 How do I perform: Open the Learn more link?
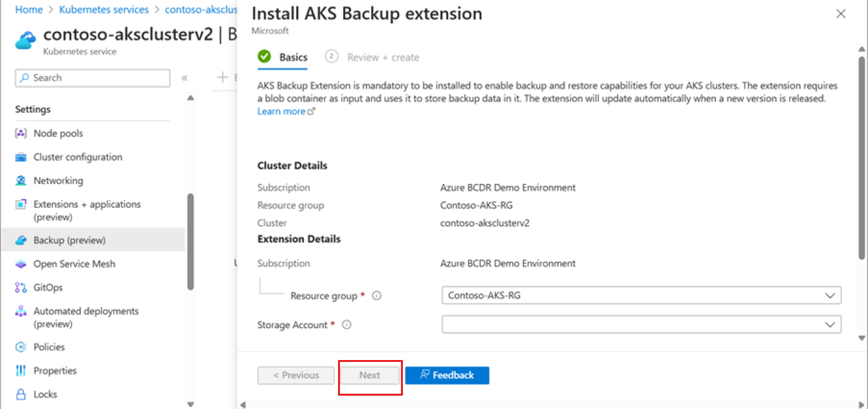281,111
